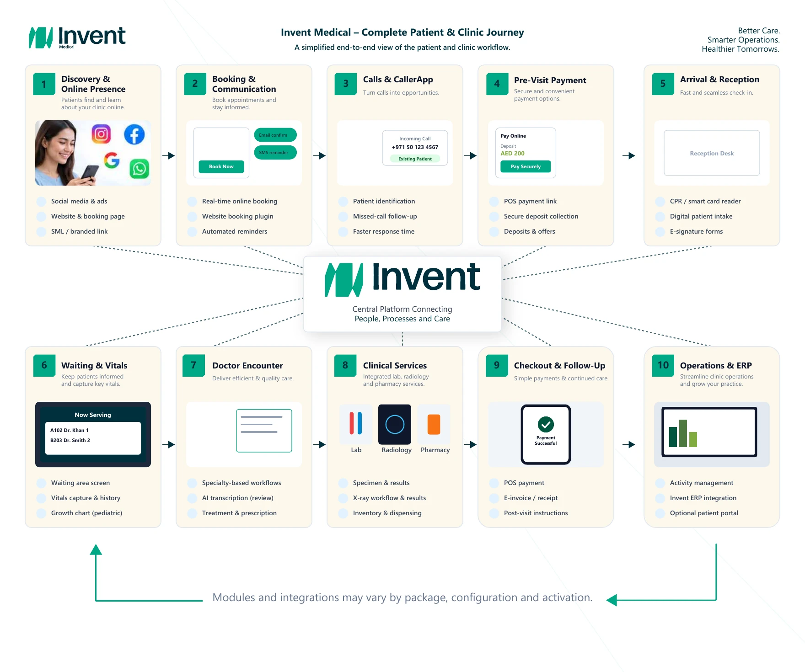
Task: Click the 'Waiting & Vitals' heading
Action: 94,366
